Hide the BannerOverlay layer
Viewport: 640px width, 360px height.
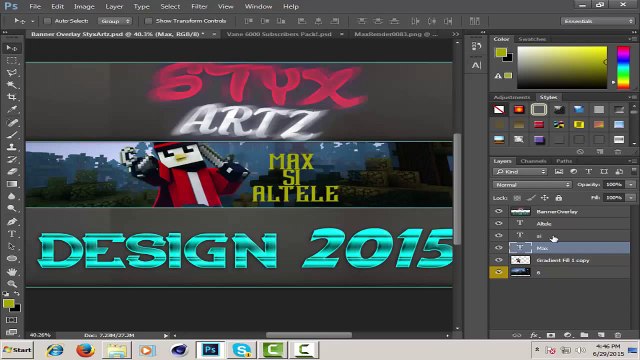pos(498,211)
